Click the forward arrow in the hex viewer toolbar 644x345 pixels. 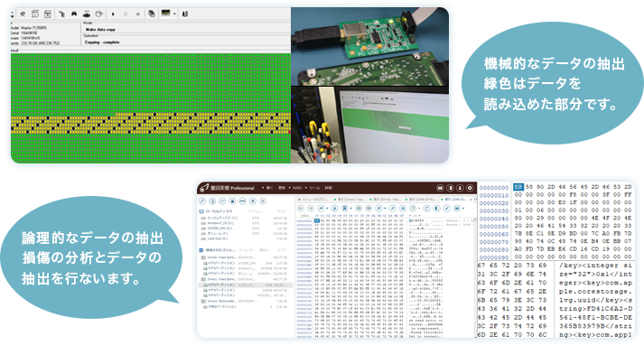tap(311, 209)
